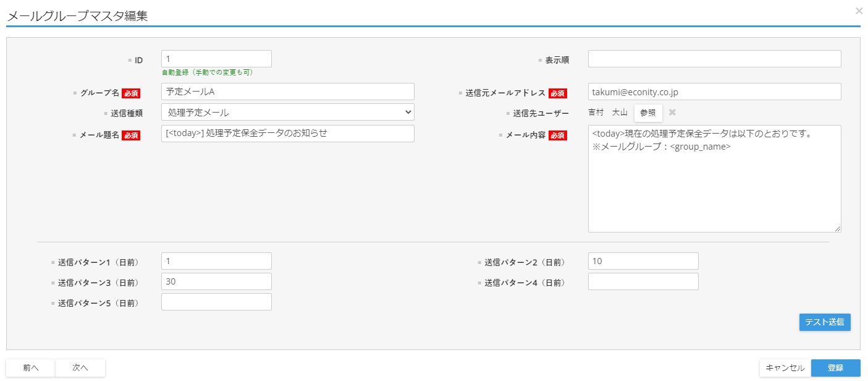Click the 参照 button for recipient users

pos(648,113)
